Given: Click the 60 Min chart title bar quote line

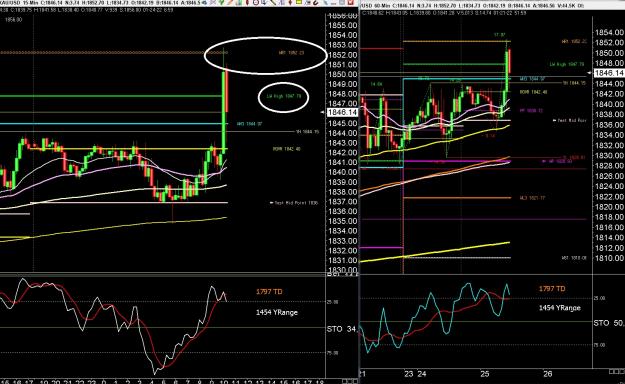Looking at the screenshot, I should [x=472, y=6].
